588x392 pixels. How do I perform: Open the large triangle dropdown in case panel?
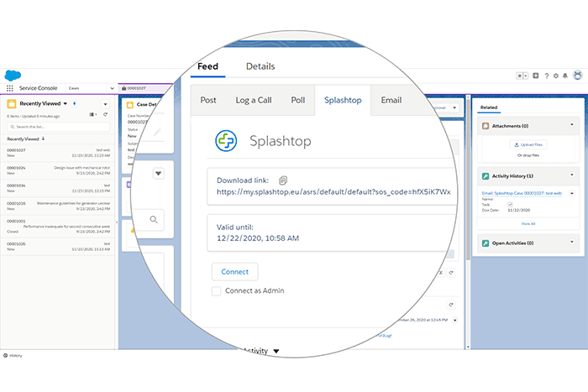pyautogui.click(x=158, y=174)
